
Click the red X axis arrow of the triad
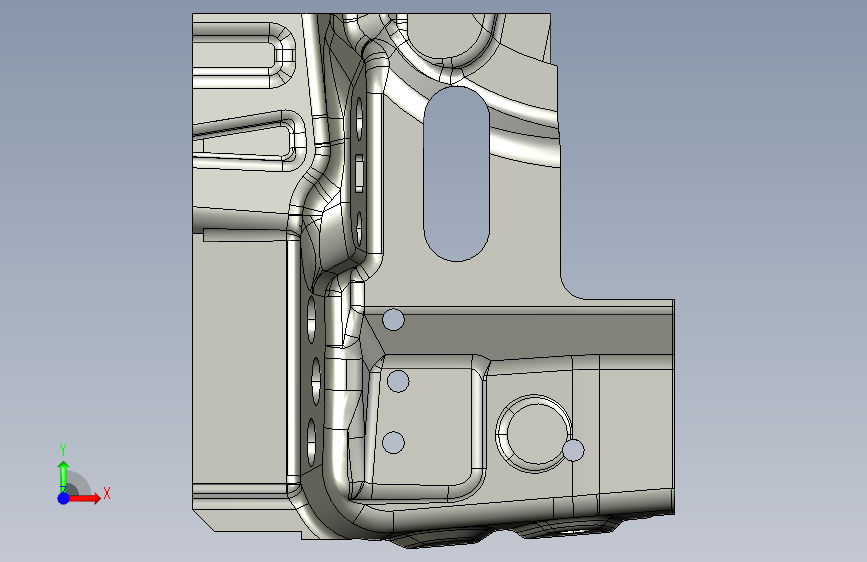84,498
